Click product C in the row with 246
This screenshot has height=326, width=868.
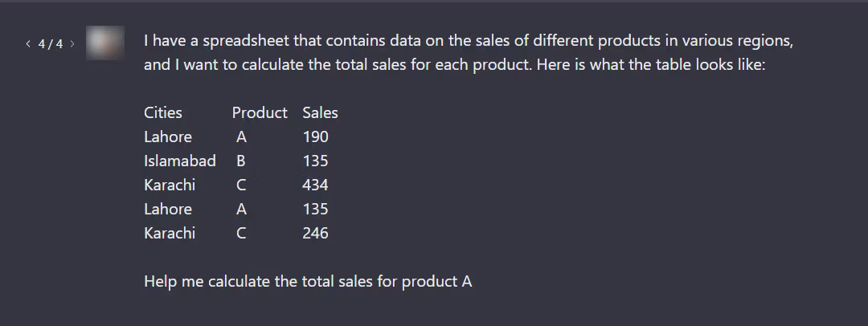coord(241,233)
